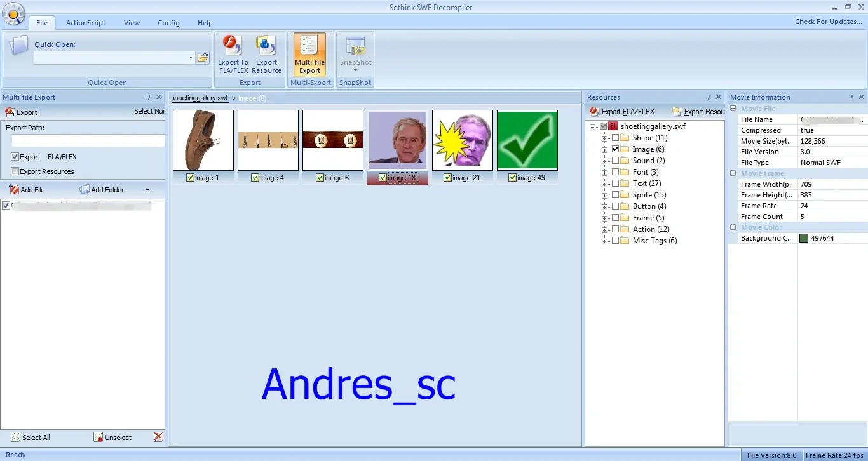Uncheck the Export FLA/FLEX checkbox

(x=15, y=157)
